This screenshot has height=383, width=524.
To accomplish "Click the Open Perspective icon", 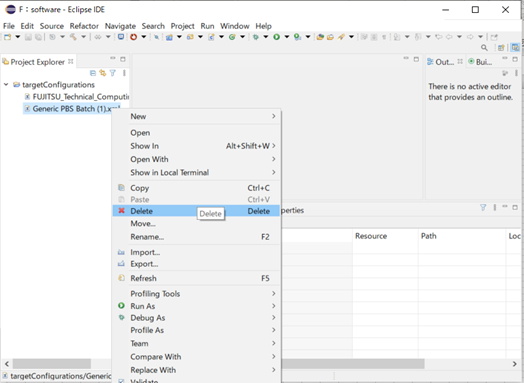I will [501, 48].
